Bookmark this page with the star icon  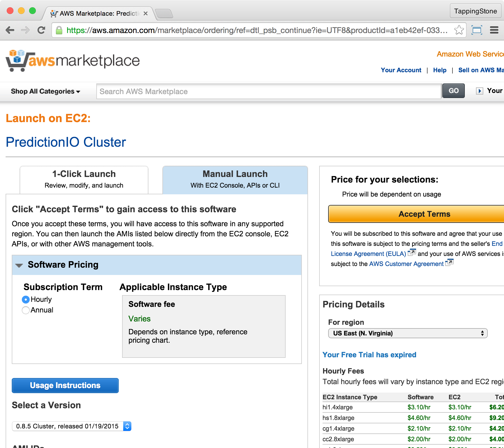(x=459, y=30)
